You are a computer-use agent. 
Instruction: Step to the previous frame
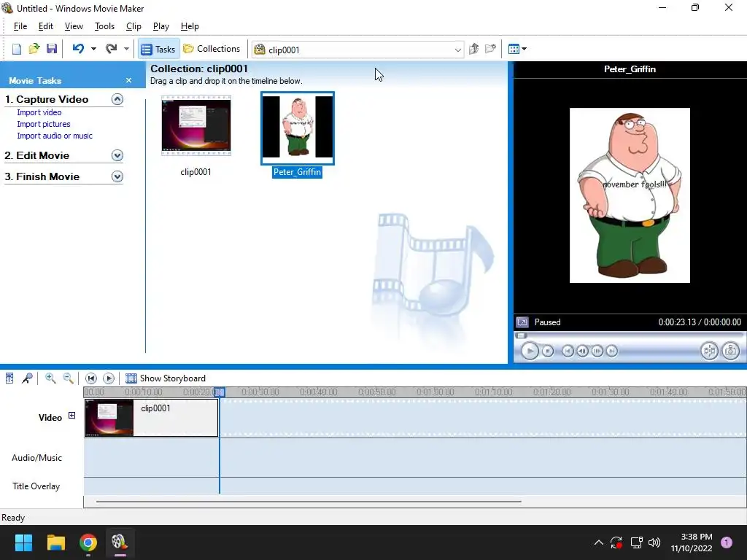tap(582, 351)
